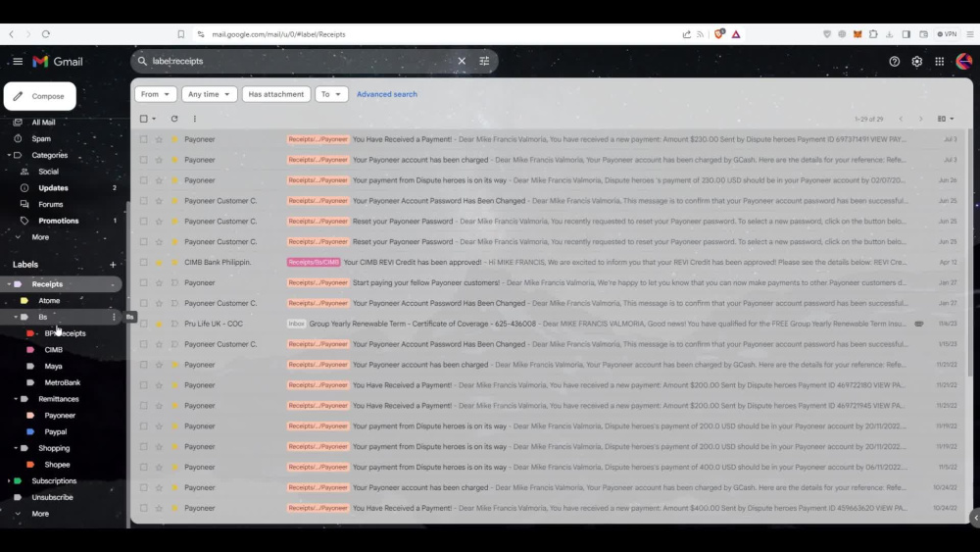Screen dimensions: 980x552
Task: Open the From filter dropdown
Action: (x=155, y=94)
